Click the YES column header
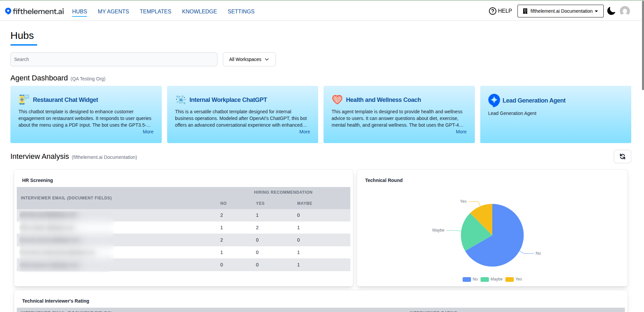The image size is (644, 312). point(260,203)
